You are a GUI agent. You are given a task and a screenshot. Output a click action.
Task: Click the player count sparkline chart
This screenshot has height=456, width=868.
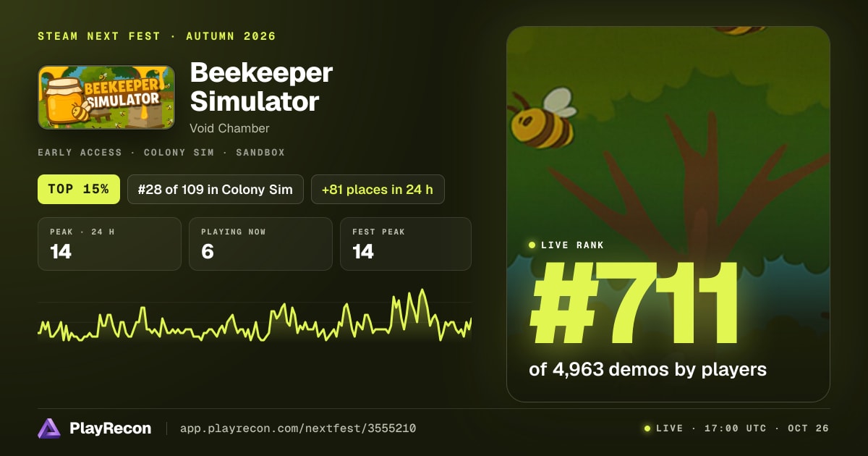point(255,317)
